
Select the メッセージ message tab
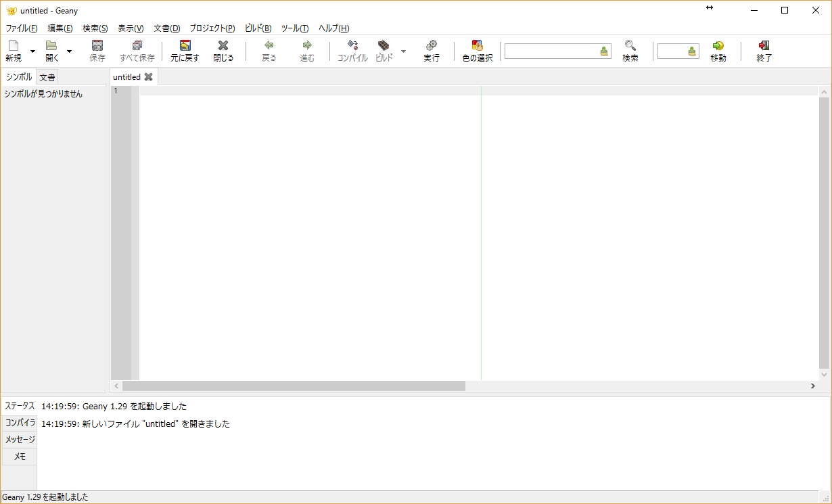20,439
